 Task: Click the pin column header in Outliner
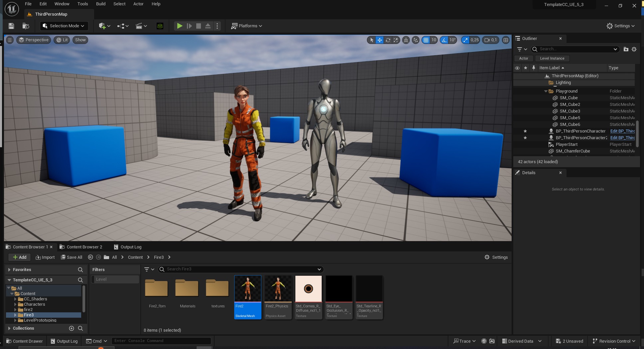click(x=534, y=68)
